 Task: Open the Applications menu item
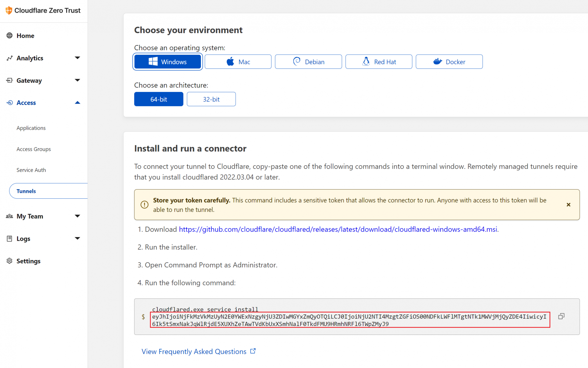(x=31, y=128)
